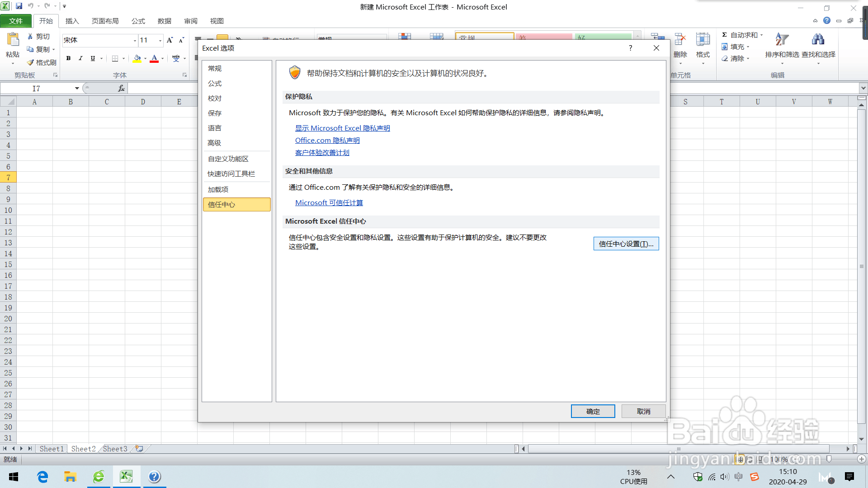Open Microsoft 可信任计算 link
Screen dimensions: 868x488
(x=329, y=203)
